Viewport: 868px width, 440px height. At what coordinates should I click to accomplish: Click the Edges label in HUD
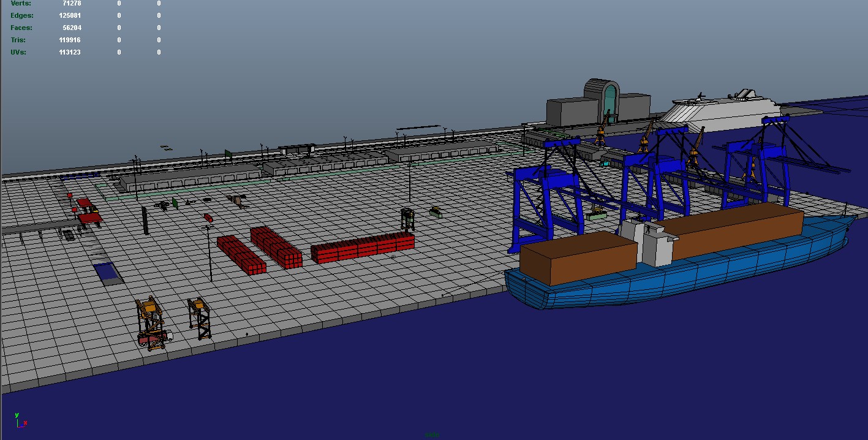[22, 15]
